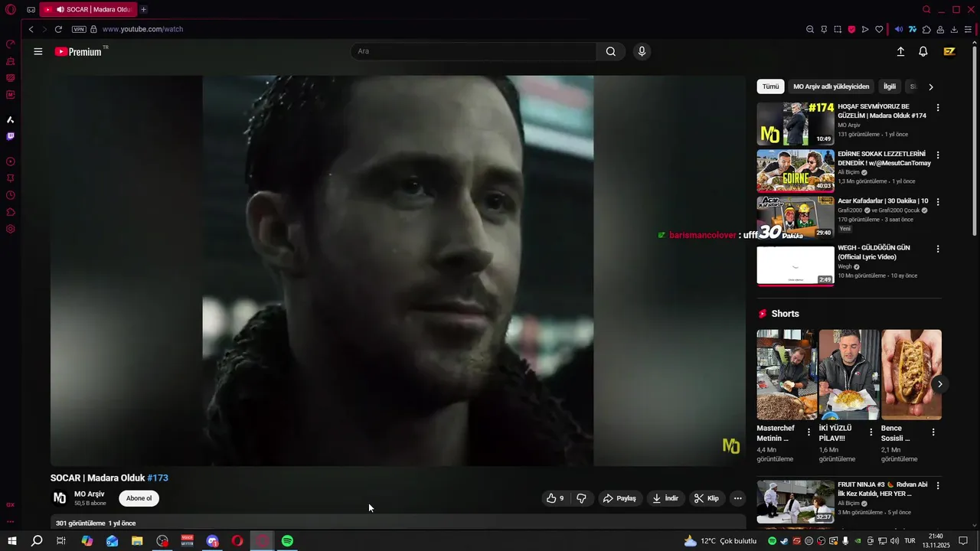Select MO Arşiv adlı yükleyiciden chip
Viewport: 980px width, 551px height.
pos(831,86)
